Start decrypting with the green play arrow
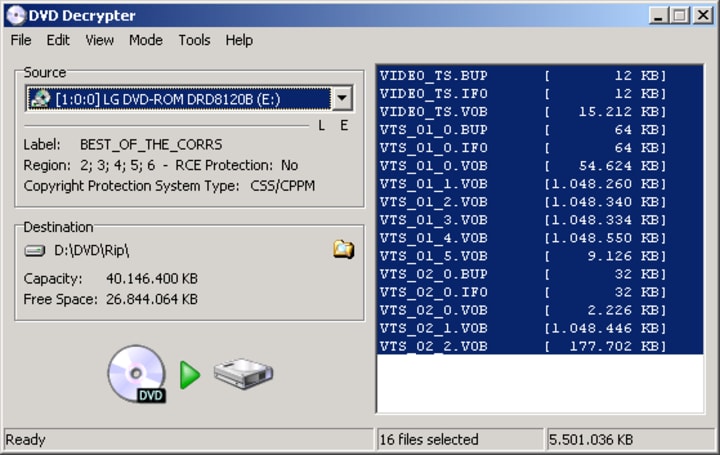The height and width of the screenshot is (455, 720). pyautogui.click(x=190, y=375)
